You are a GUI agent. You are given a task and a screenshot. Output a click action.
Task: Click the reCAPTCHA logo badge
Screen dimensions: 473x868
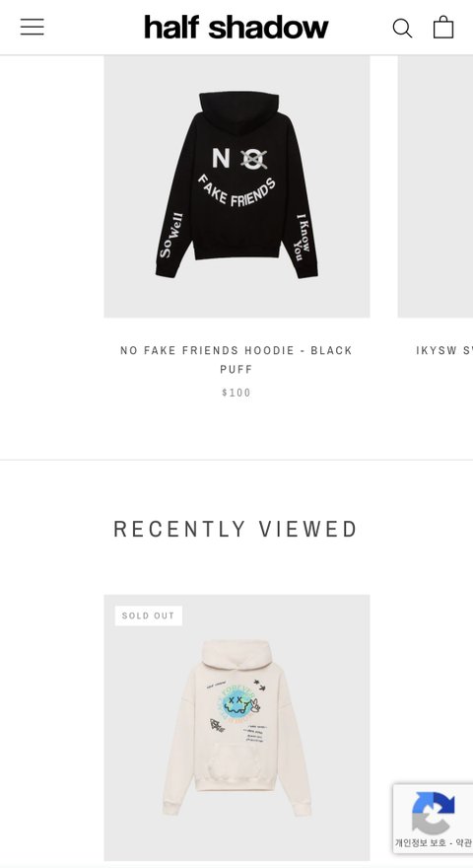pyautogui.click(x=434, y=813)
